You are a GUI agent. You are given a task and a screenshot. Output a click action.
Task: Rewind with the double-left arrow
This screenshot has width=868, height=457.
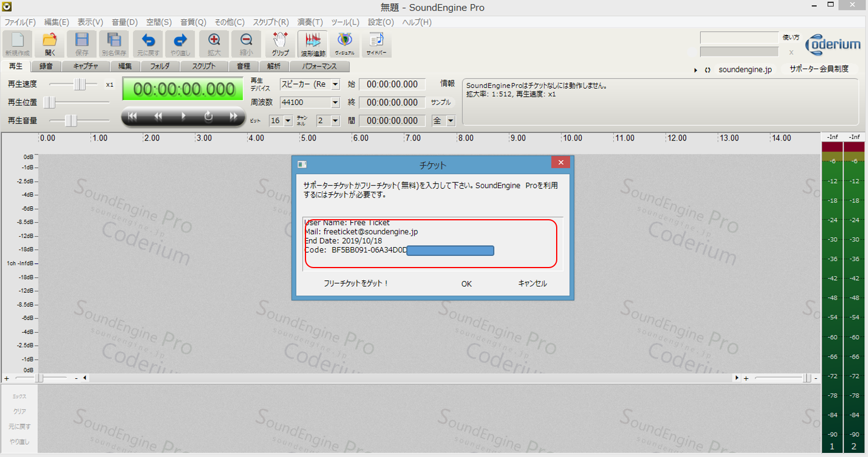(158, 116)
